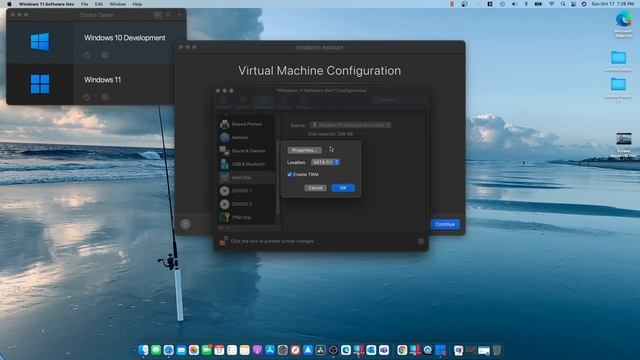
Task: Click the power icon for Windows 11
Action: [87, 97]
